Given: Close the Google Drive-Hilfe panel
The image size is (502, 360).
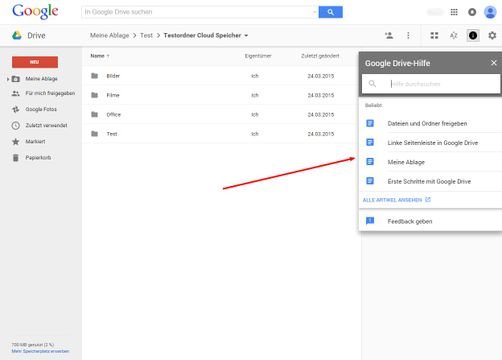Looking at the screenshot, I should [494, 63].
